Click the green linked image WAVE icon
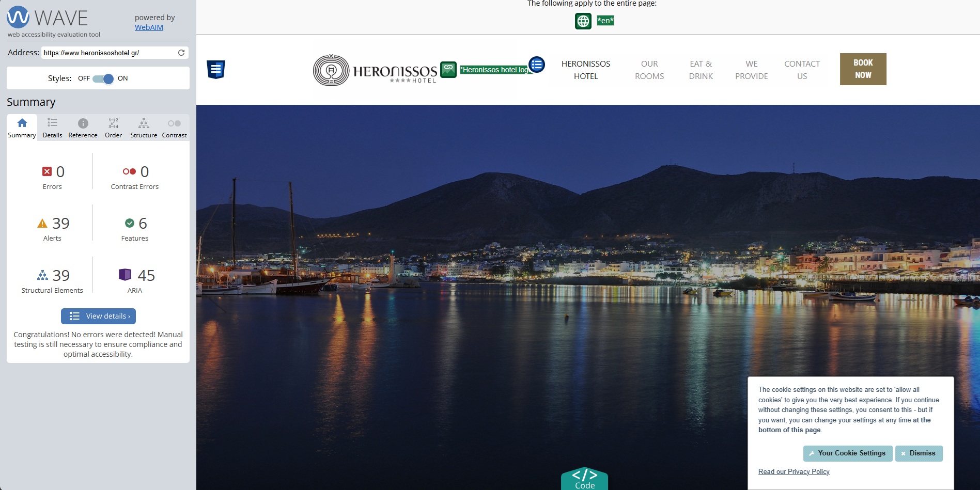 click(448, 70)
